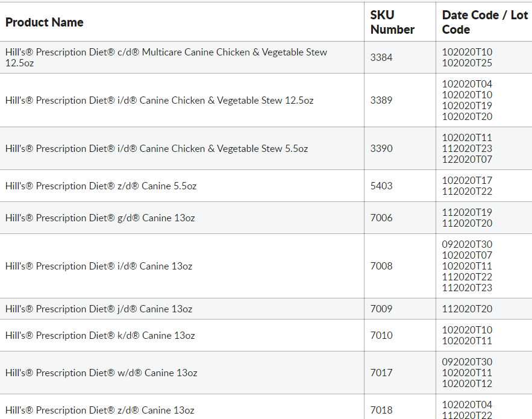This screenshot has width=532, height=419.
Task: Click the g/d Canine 13oz product name
Action: coord(100,218)
